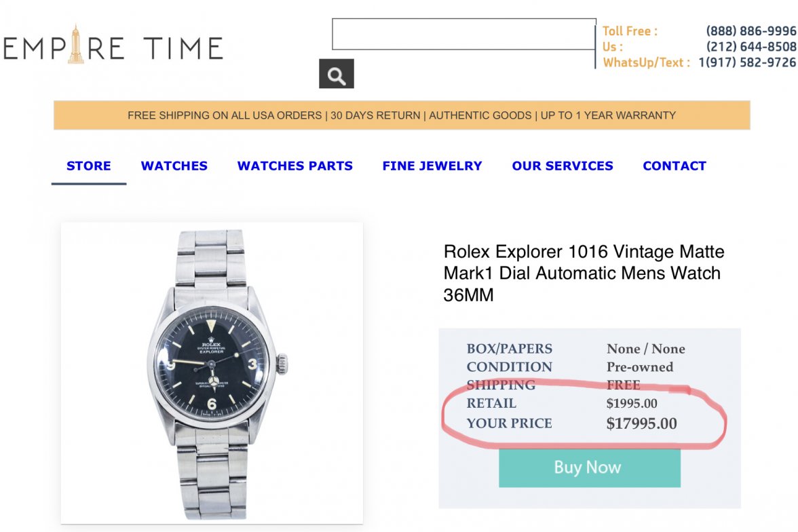This screenshot has height=532, width=798.
Task: Click the Rolex Explorer watch image
Action: (x=212, y=372)
